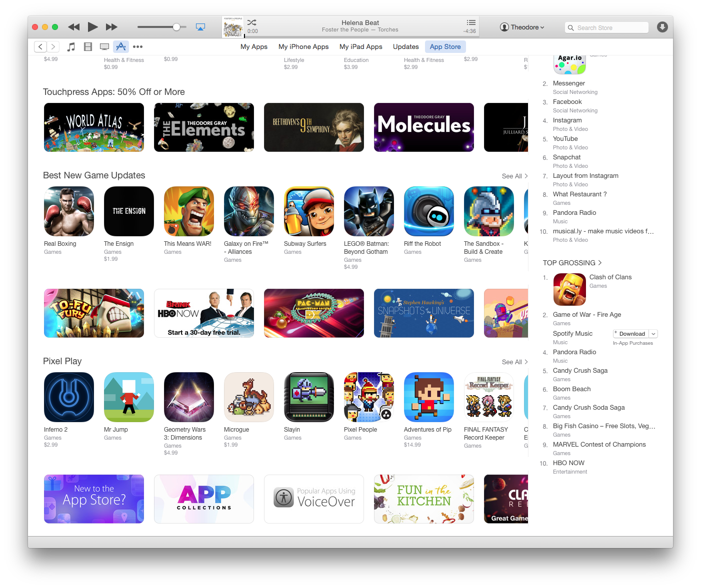
Task: Open New to the App Store banner
Action: tap(94, 499)
